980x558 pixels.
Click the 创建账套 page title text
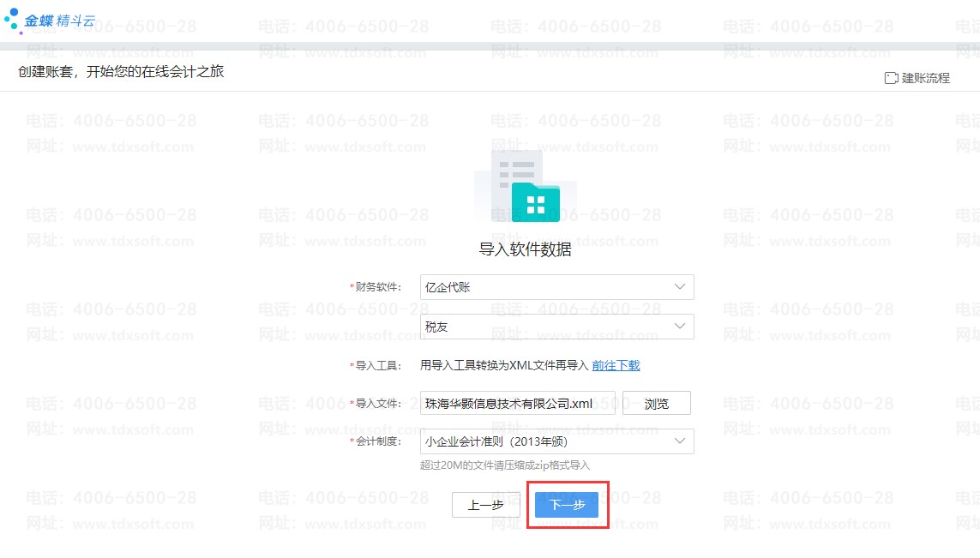[x=121, y=72]
